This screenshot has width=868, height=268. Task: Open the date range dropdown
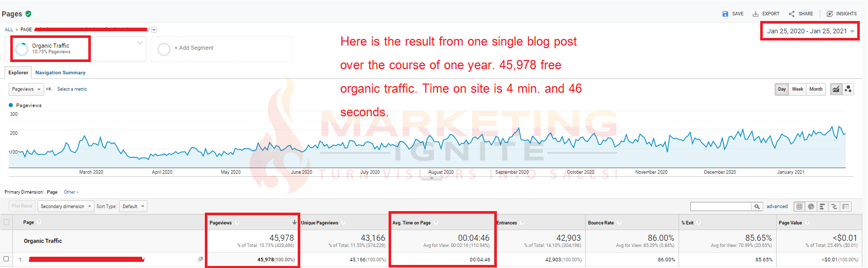point(810,31)
